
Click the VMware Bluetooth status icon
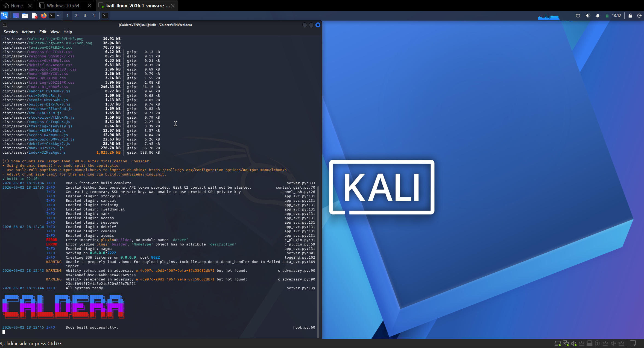click(x=598, y=343)
